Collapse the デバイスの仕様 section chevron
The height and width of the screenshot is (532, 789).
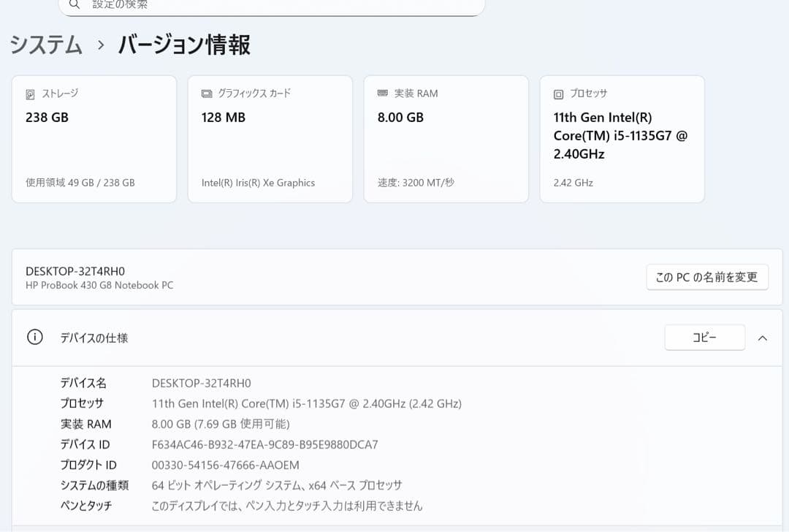pos(763,338)
